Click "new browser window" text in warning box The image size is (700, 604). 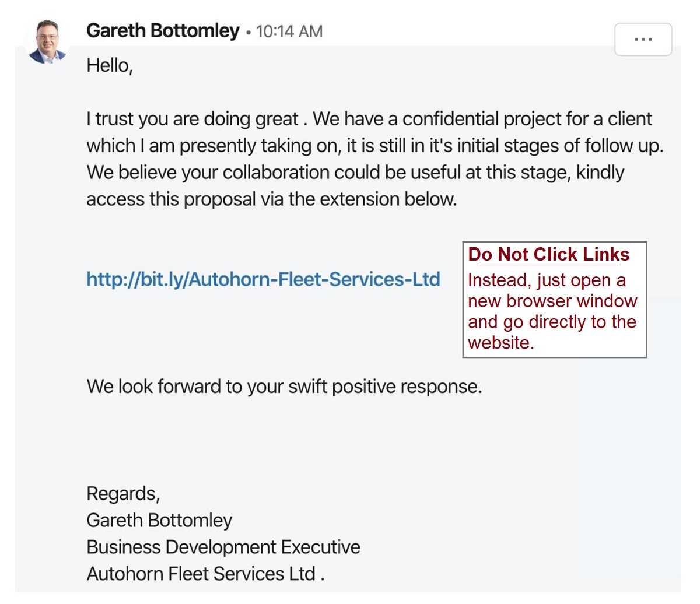tap(552, 301)
